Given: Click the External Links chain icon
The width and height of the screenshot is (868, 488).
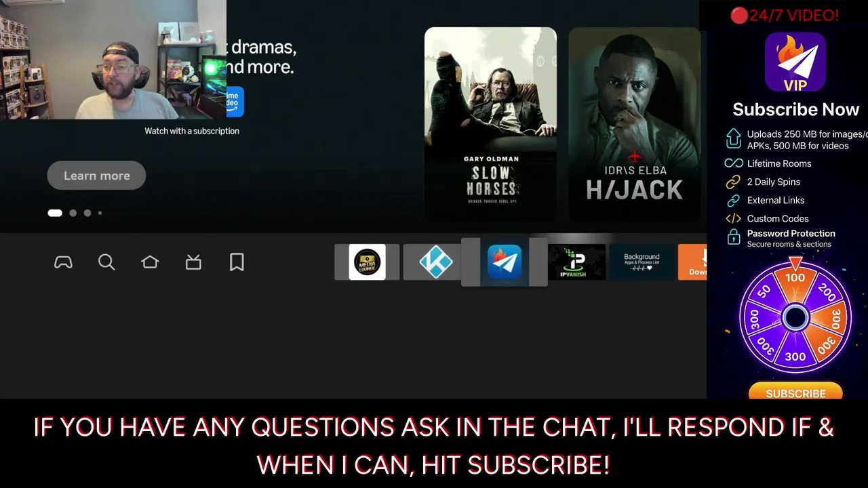Looking at the screenshot, I should pos(733,200).
